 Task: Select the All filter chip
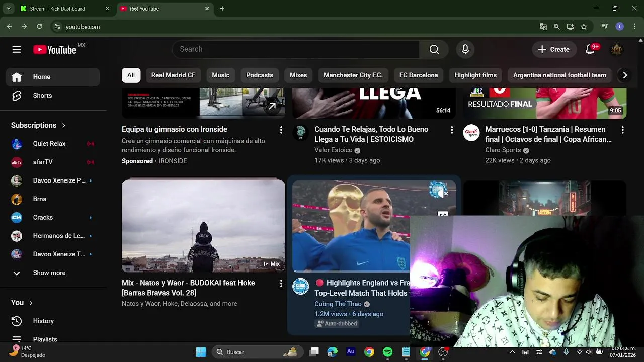[131, 75]
